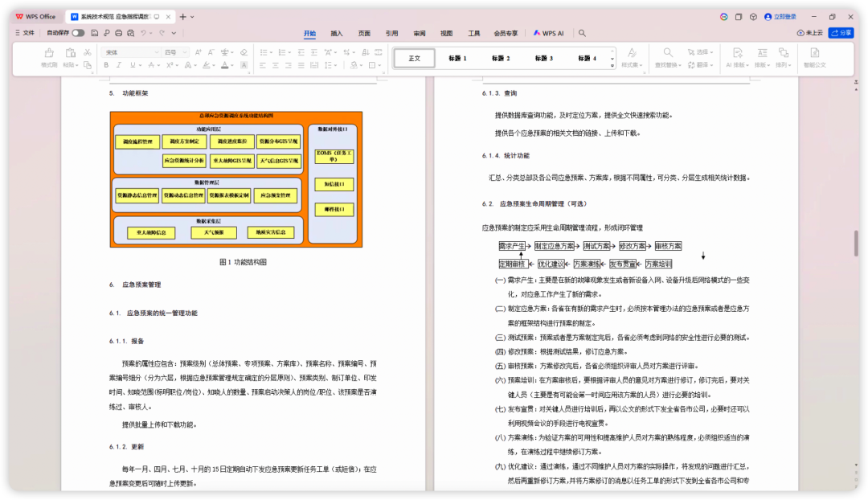The image size is (868, 500).
Task: Apply the 标题 3 heading style
Action: pos(543,58)
